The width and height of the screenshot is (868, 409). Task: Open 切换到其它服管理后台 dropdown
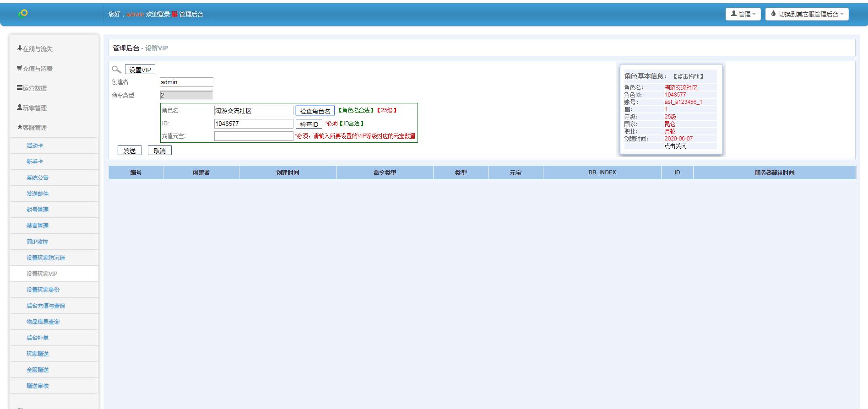pyautogui.click(x=807, y=14)
